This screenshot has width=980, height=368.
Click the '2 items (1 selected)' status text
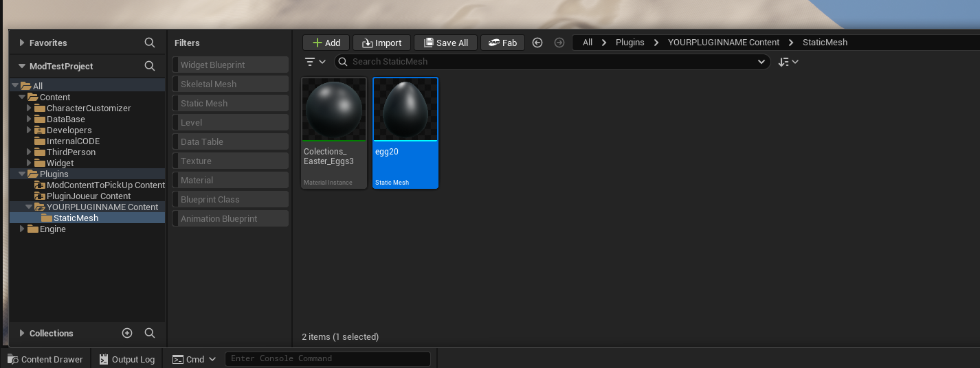click(340, 336)
